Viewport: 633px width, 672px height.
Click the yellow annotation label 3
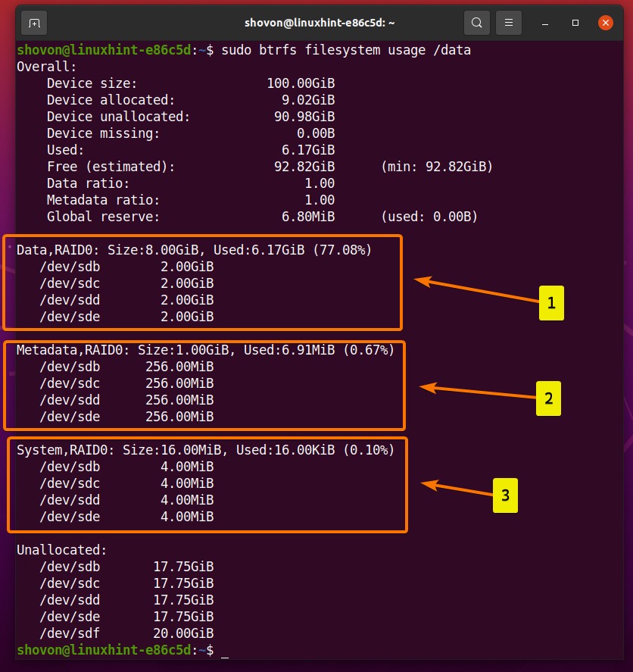(x=506, y=496)
